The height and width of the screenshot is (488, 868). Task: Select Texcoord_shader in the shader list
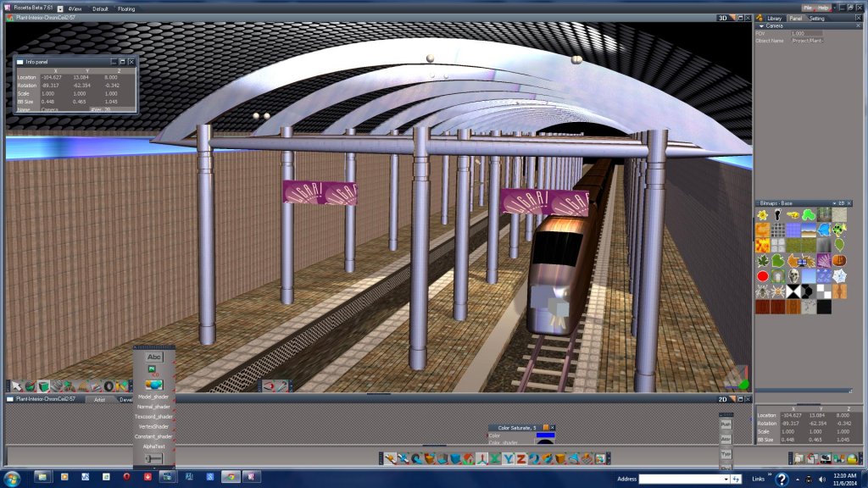[x=153, y=417]
